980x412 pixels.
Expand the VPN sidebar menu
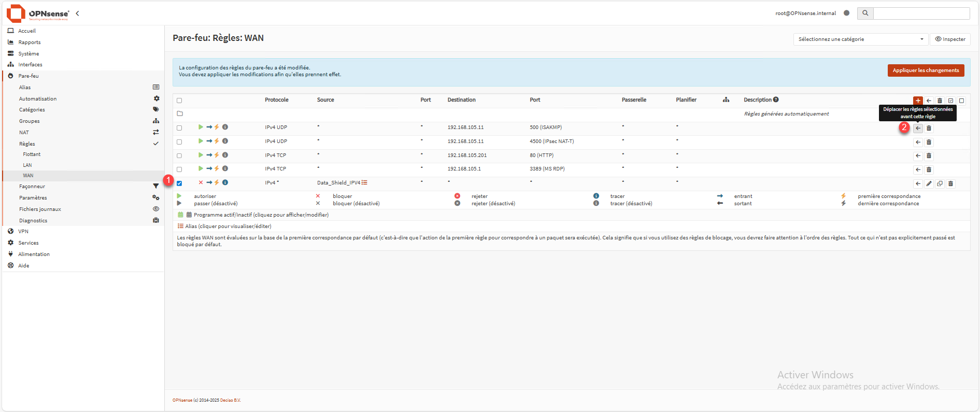tap(23, 232)
